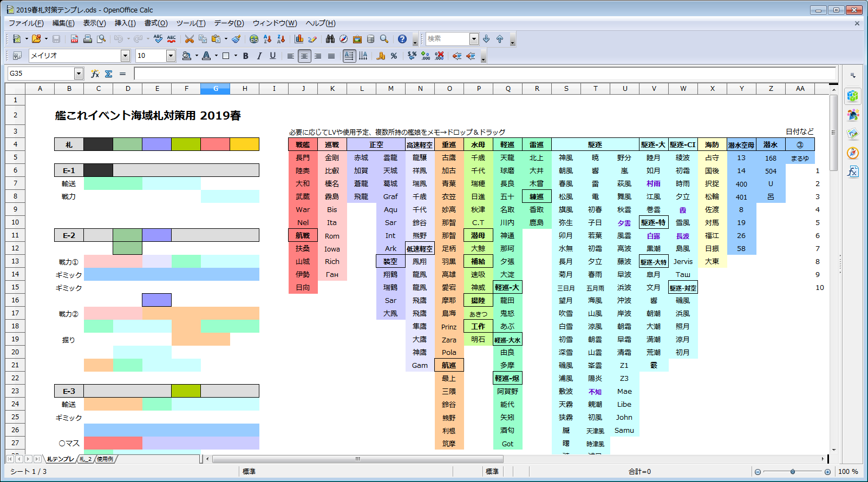Click the Paste clipboard icon
The image size is (868, 482).
click(x=217, y=39)
